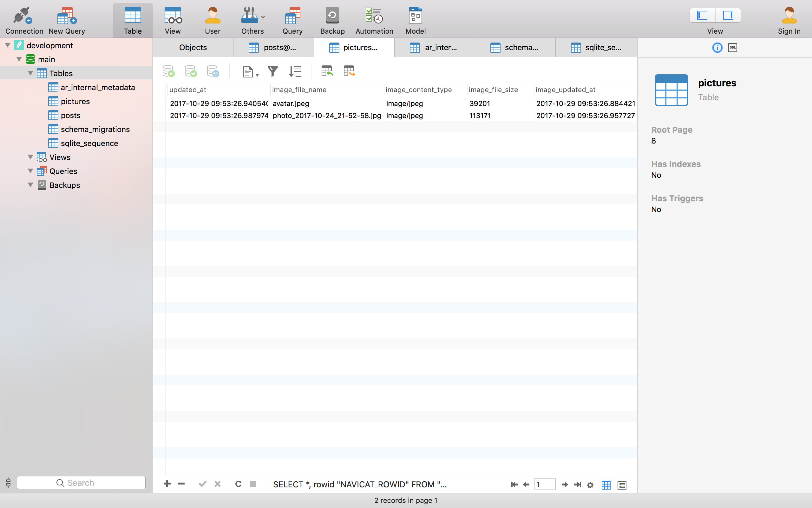Click the Sign In icon
Viewport: 812px width, 508px height.
(789, 20)
